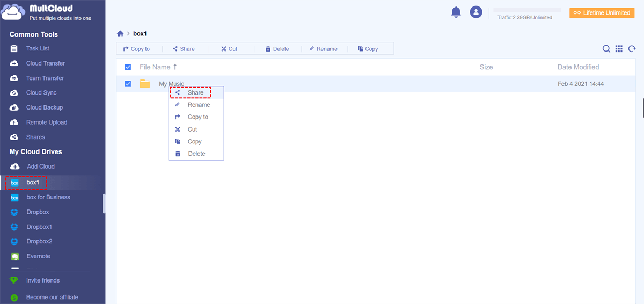Click the Dropbox drive icon

[14, 212]
